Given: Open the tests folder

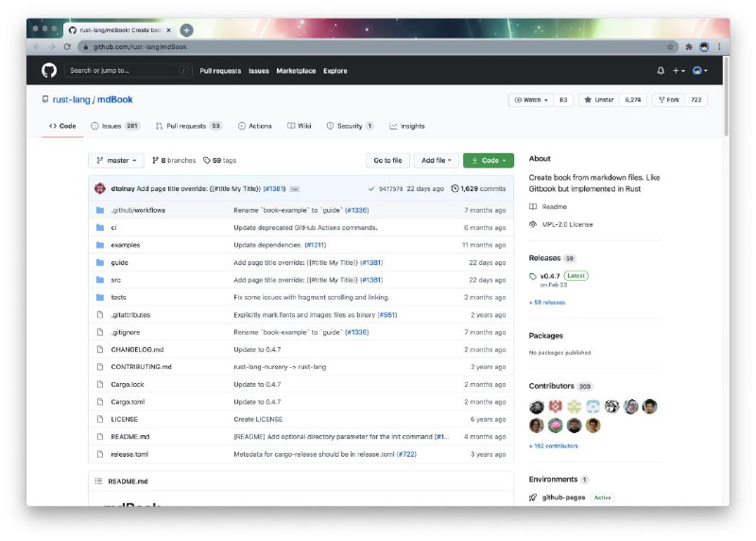Looking at the screenshot, I should [x=119, y=297].
